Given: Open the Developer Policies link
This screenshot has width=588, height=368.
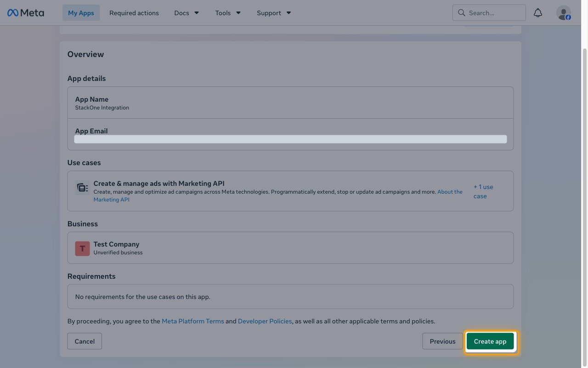Looking at the screenshot, I should [x=265, y=321].
